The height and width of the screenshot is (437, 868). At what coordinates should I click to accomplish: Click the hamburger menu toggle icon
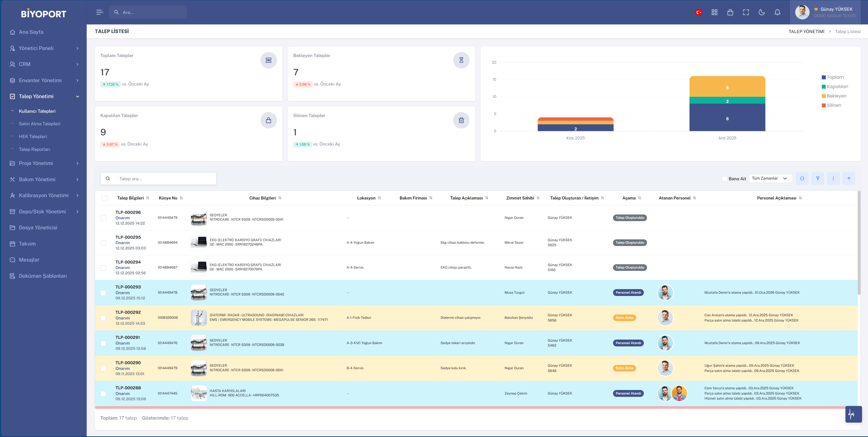pyautogui.click(x=99, y=12)
